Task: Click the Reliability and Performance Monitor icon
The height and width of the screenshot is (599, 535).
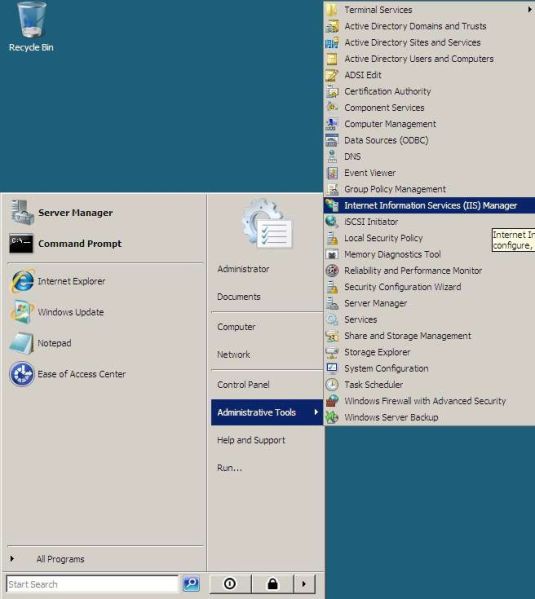Action: pyautogui.click(x=332, y=270)
